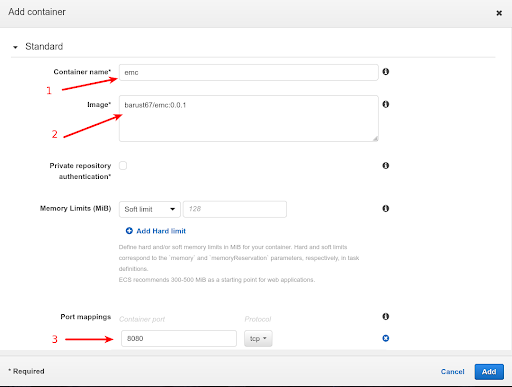The image size is (512, 387).
Task: Focus the Container port field with 8080
Action: point(179,339)
